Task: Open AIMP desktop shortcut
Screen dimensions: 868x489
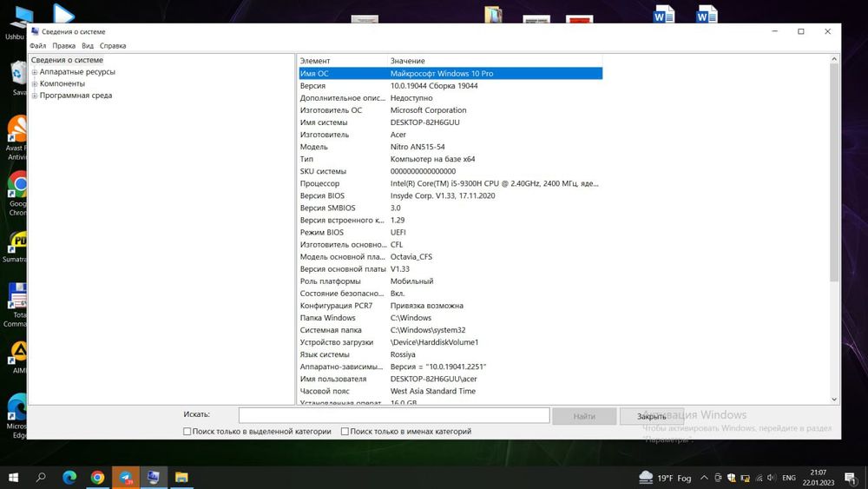Action: 17,357
